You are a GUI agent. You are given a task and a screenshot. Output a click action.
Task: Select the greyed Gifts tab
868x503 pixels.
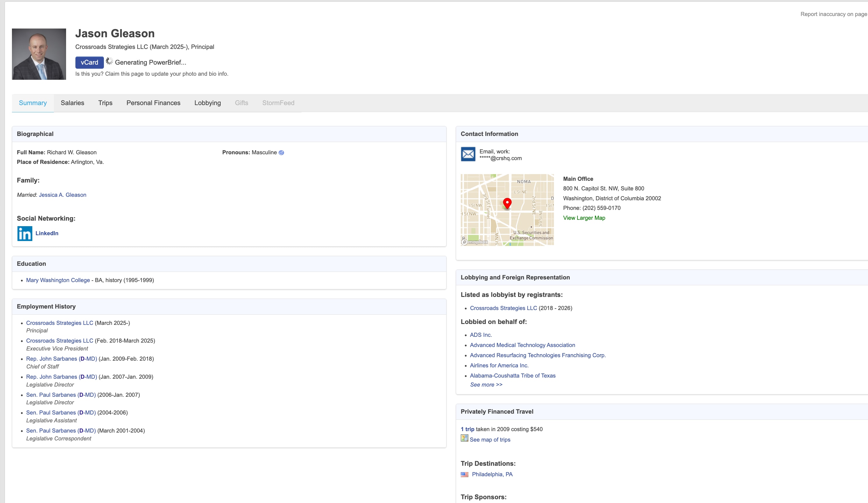(242, 103)
